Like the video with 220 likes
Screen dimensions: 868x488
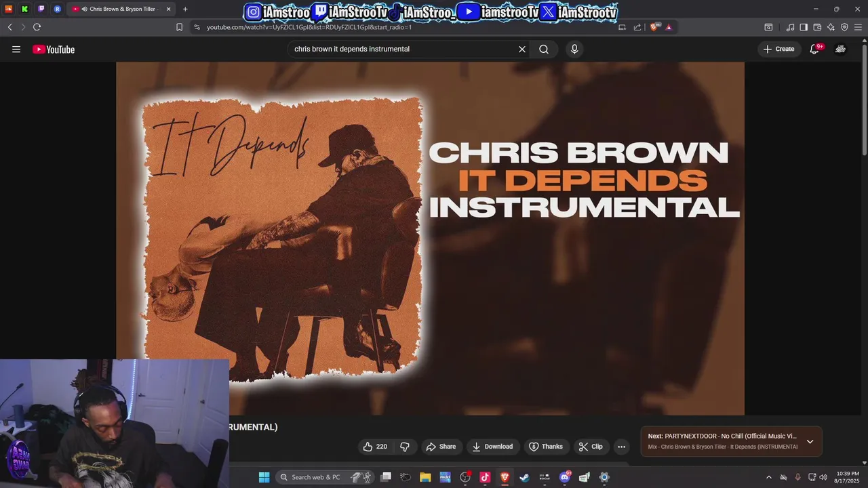[x=375, y=447]
